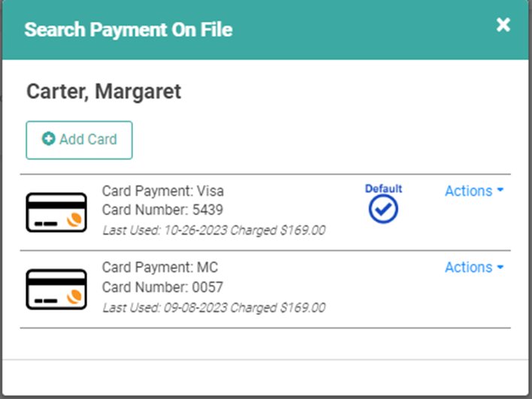Click the Search Payment On File title

click(x=128, y=29)
